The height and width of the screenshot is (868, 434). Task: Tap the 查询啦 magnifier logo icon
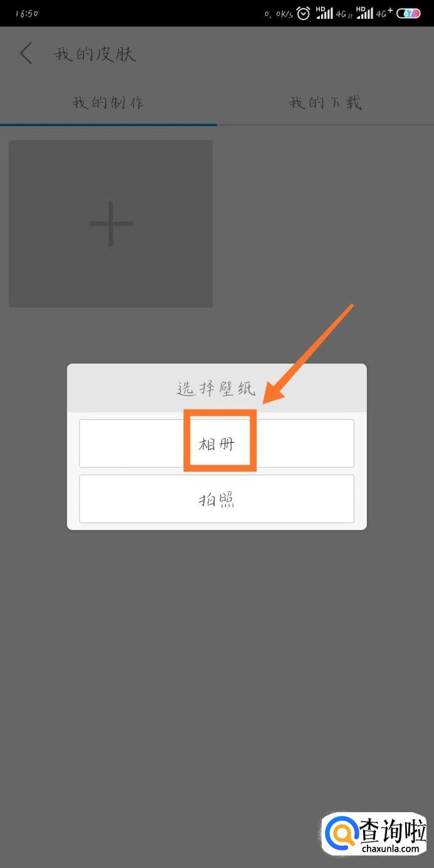click(341, 833)
